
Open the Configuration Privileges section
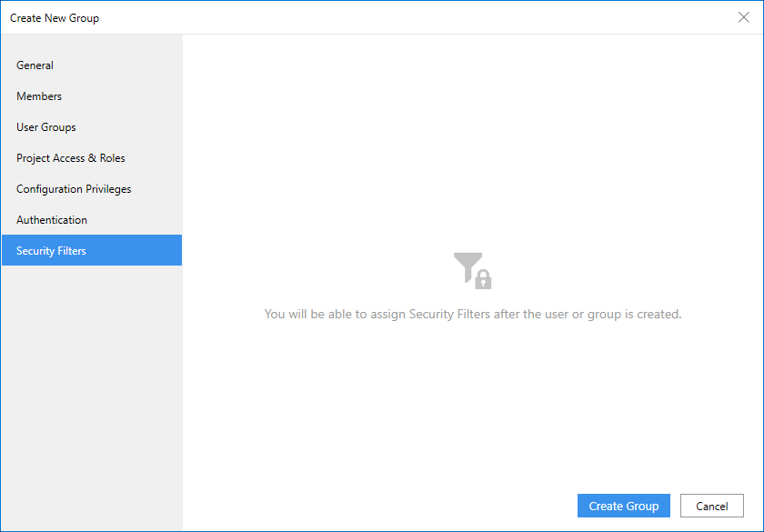[74, 189]
